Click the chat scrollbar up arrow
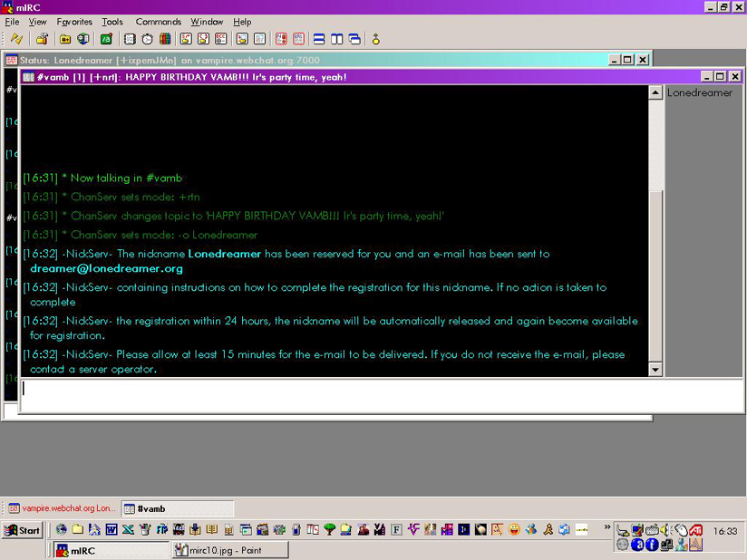747x560 pixels. (x=655, y=92)
